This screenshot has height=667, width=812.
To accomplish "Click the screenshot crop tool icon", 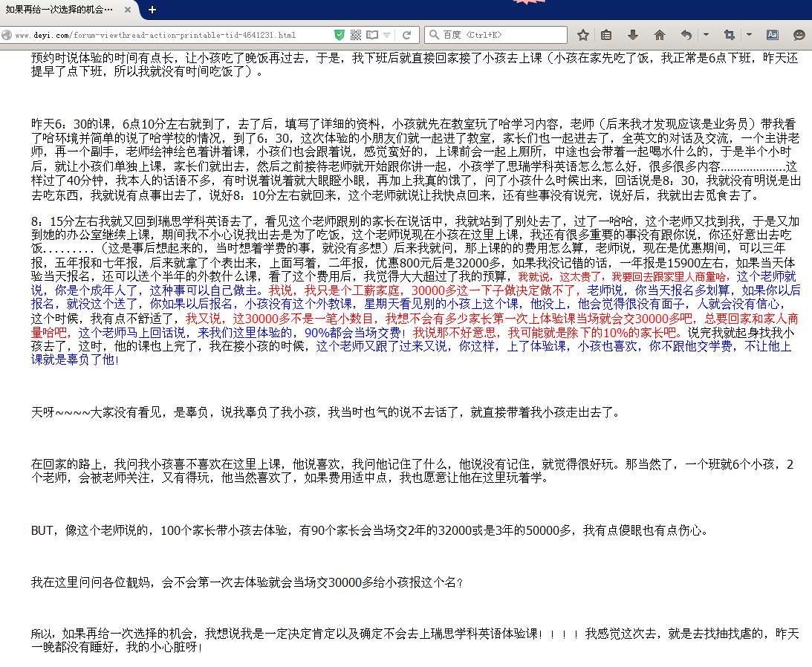I will tap(729, 35).
